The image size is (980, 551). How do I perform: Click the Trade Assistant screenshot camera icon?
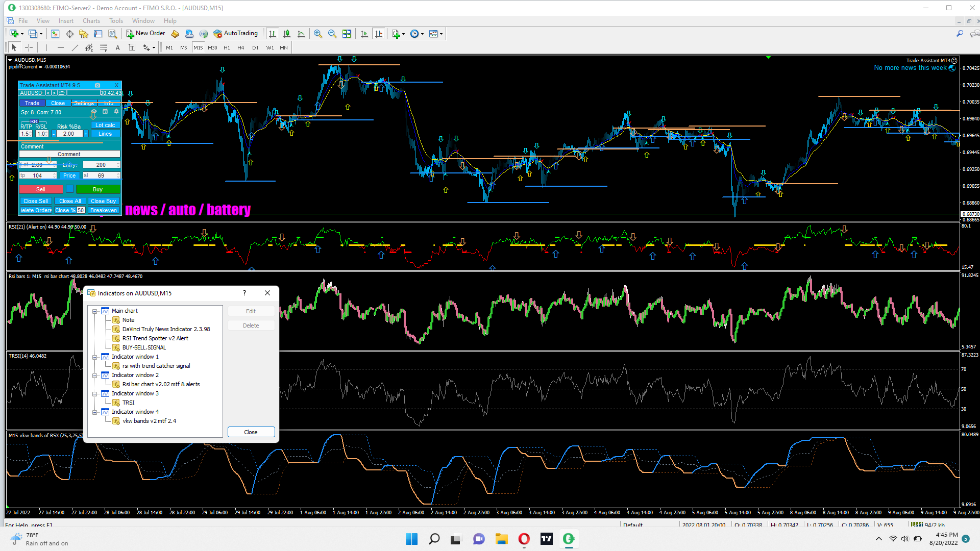(97, 85)
